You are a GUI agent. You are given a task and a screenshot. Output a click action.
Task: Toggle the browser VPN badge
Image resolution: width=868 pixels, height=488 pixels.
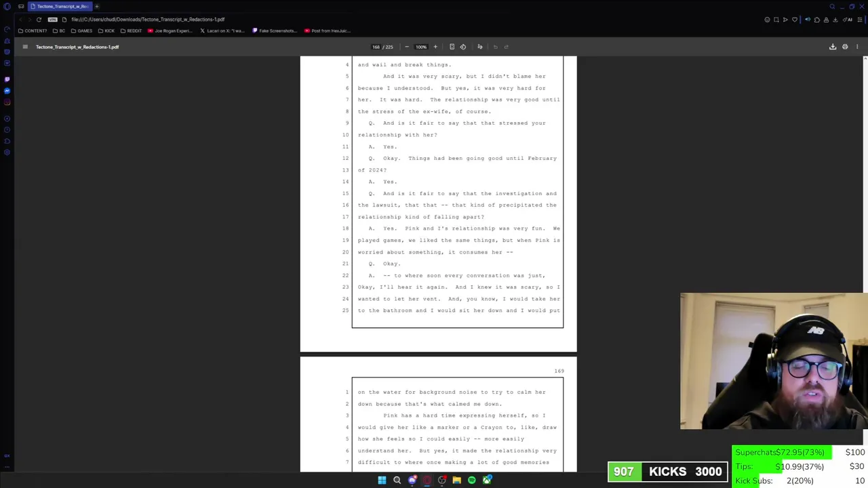(52, 20)
